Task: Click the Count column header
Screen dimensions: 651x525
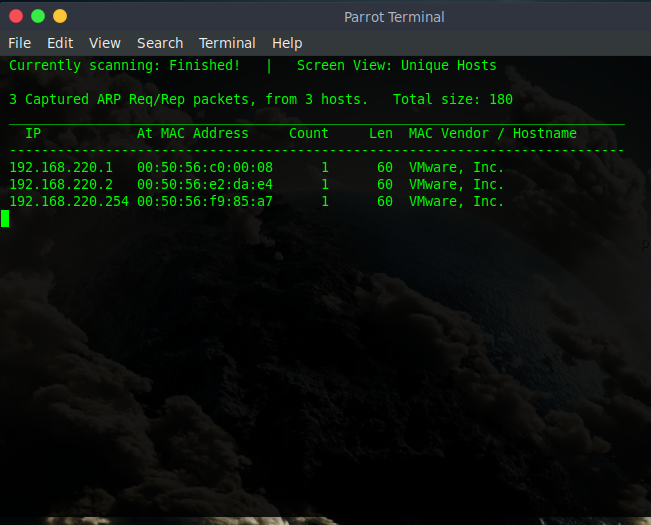Action: click(x=308, y=133)
